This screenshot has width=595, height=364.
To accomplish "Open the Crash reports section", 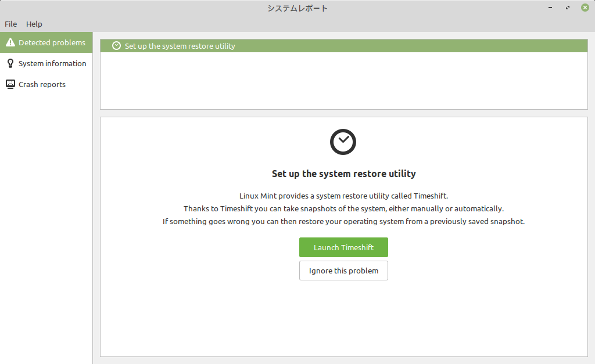I will (x=42, y=84).
